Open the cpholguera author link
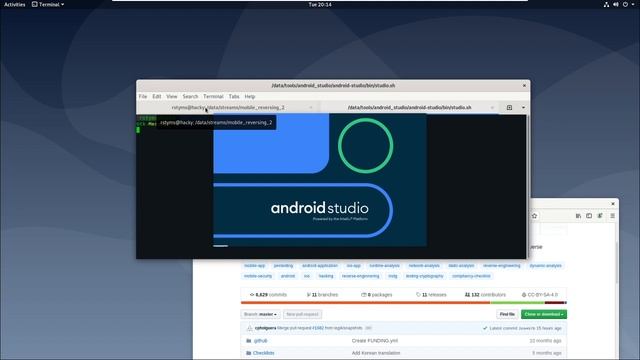The width and height of the screenshot is (640, 360). [265, 328]
